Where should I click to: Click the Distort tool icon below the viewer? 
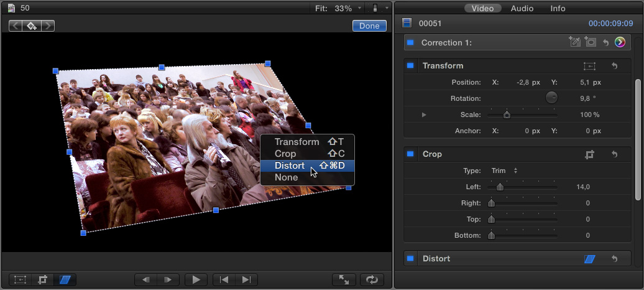[x=65, y=280]
